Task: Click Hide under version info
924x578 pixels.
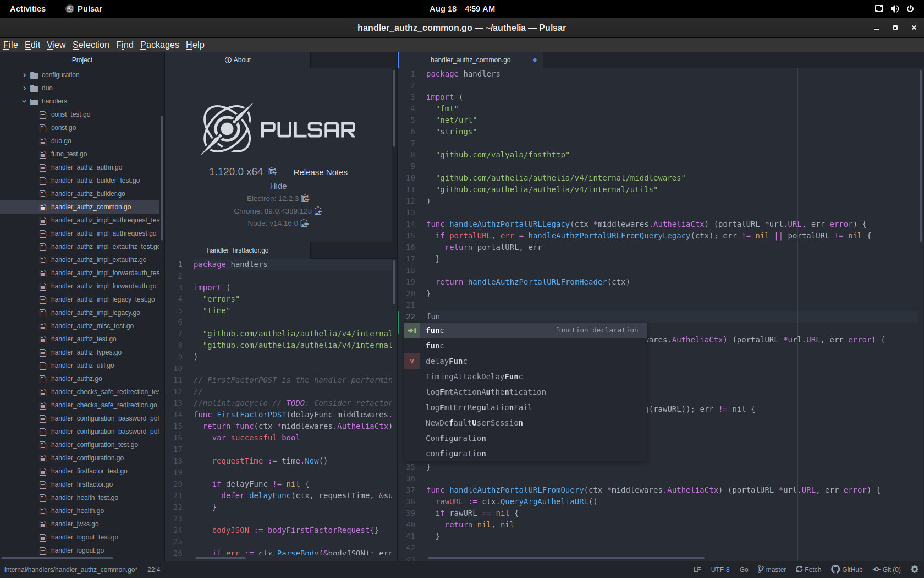Action: coord(278,186)
